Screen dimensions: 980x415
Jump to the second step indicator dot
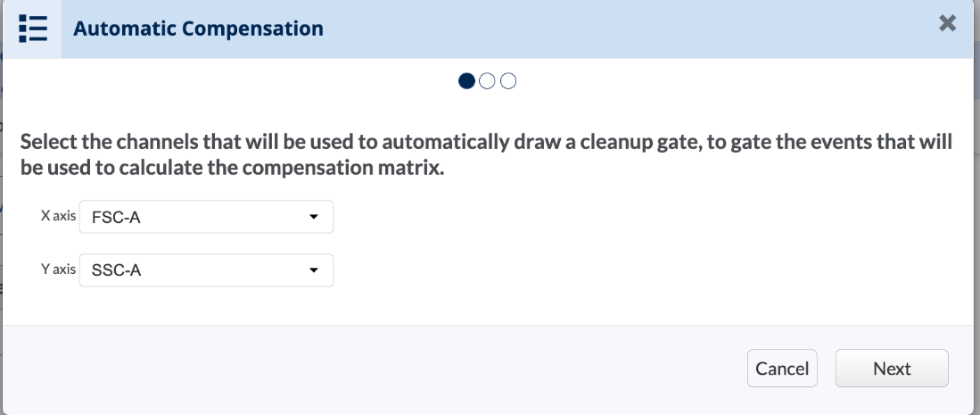pyautogui.click(x=487, y=81)
